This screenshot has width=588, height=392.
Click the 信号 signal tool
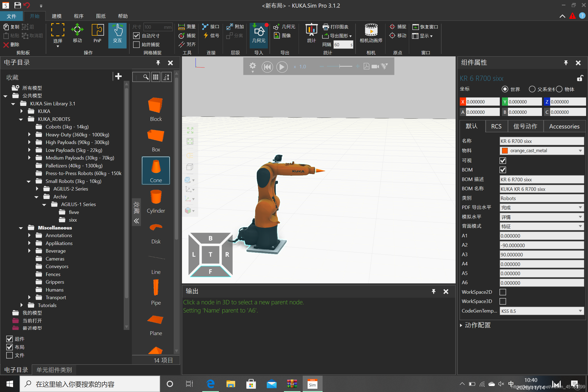(x=211, y=35)
